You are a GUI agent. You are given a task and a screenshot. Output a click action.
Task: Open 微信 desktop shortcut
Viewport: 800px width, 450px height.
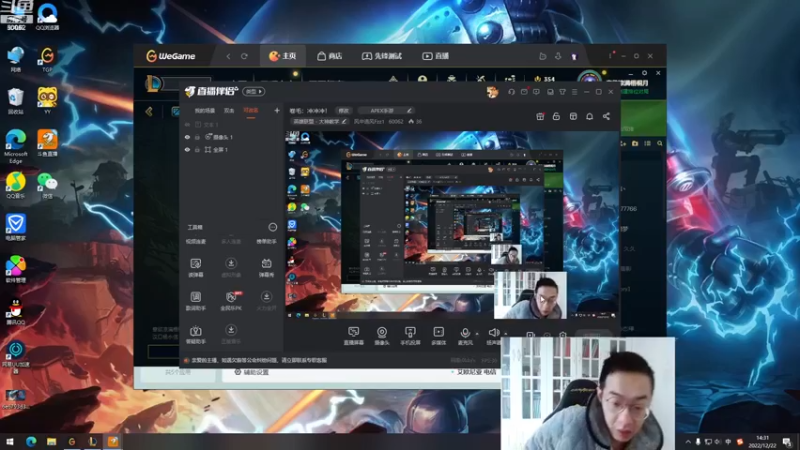47,186
